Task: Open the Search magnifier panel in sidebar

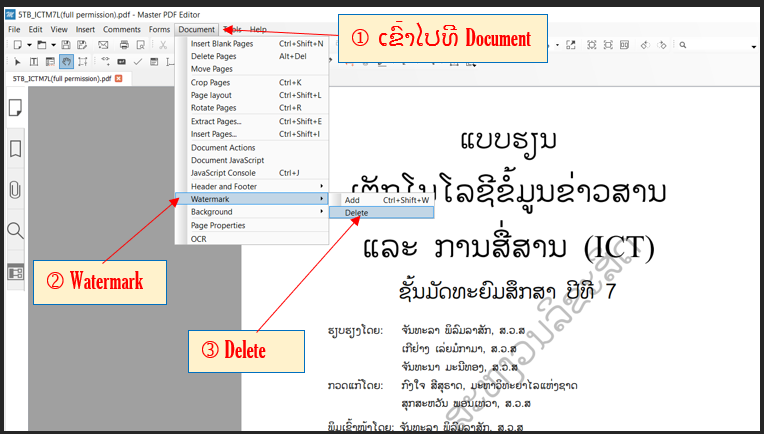Action: pos(15,231)
